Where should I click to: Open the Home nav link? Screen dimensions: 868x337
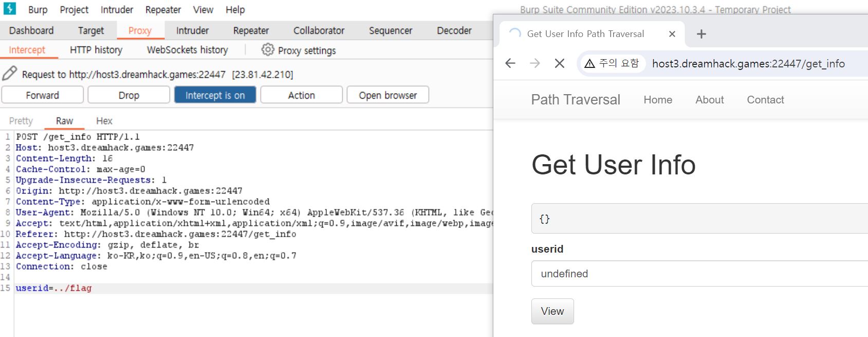[x=658, y=100]
